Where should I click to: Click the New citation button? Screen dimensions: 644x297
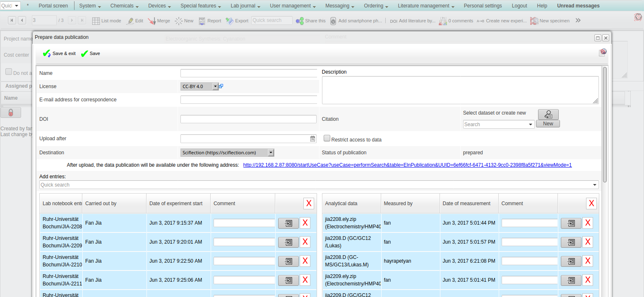point(548,124)
